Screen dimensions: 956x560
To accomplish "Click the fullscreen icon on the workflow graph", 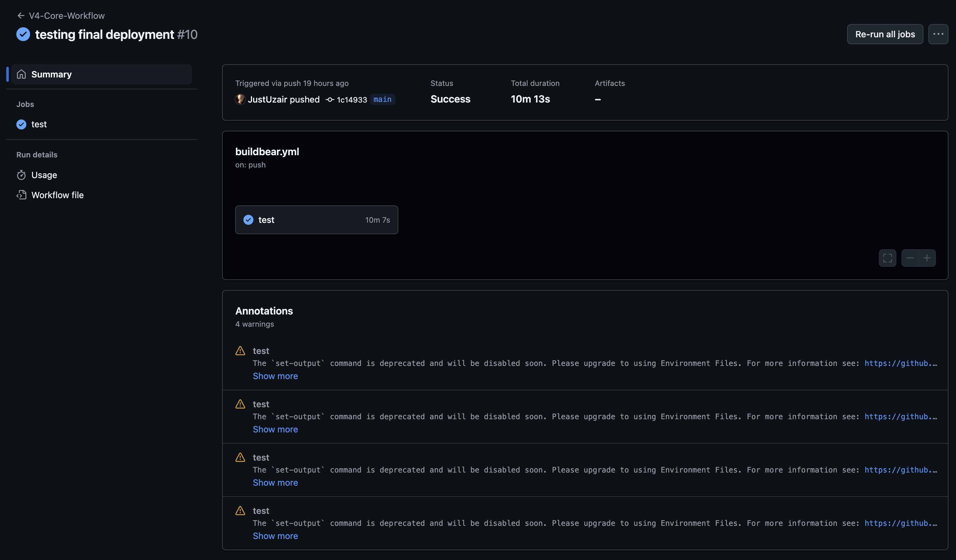I will coord(887,258).
